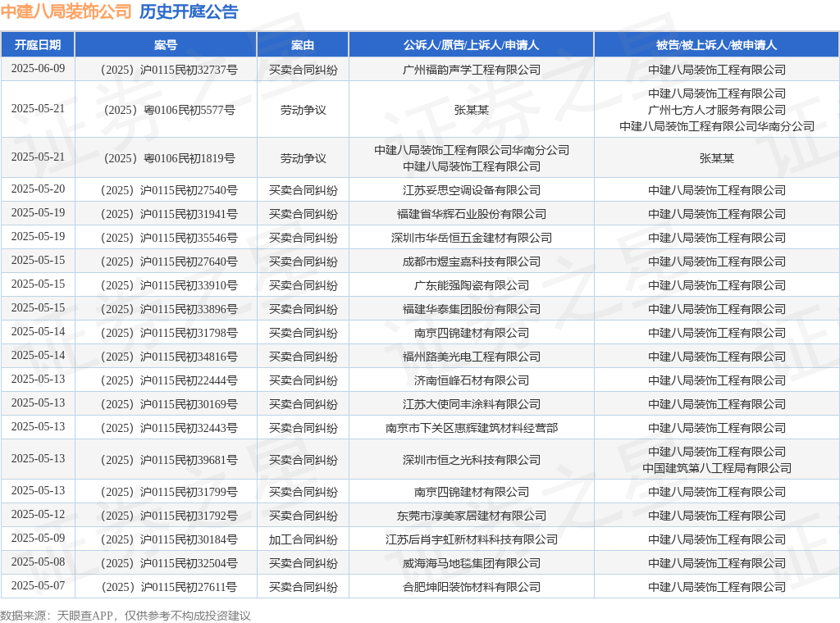
Task: Select case number 沪0115民初33910号
Action: point(169,285)
